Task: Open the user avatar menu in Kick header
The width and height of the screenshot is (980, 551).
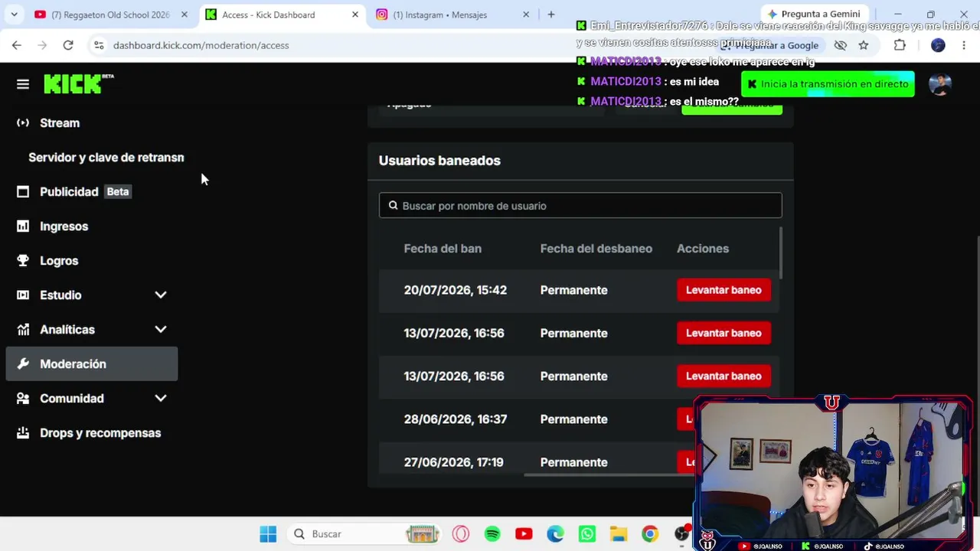Action: point(940,84)
